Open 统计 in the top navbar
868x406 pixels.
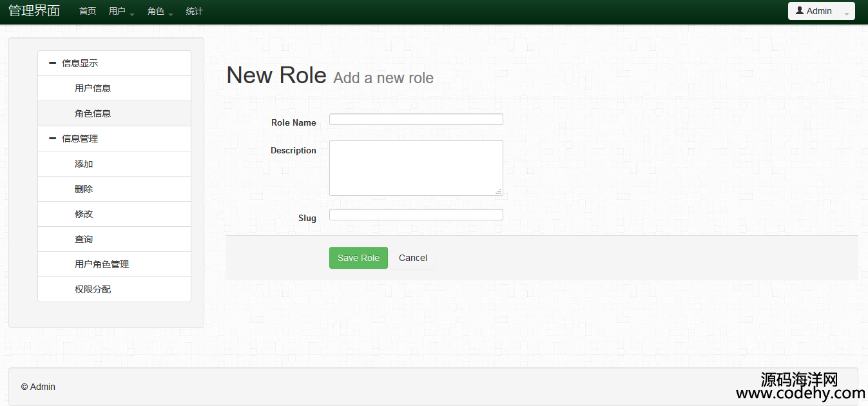point(194,11)
